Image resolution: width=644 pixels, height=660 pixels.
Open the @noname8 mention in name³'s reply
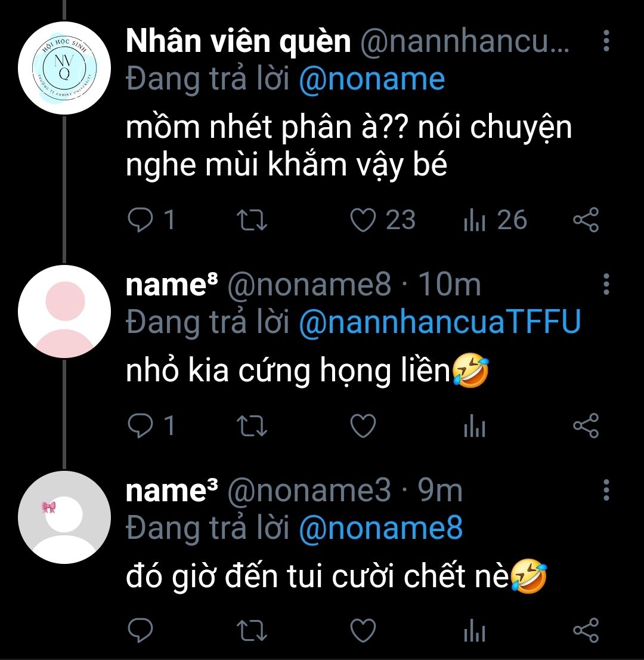[x=380, y=529]
